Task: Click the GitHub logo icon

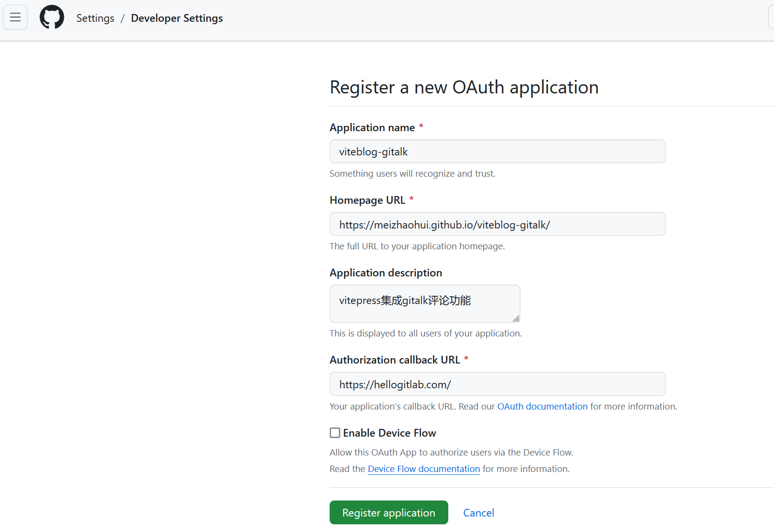Action: 52,17
